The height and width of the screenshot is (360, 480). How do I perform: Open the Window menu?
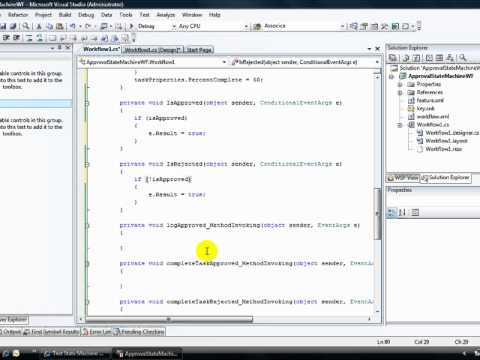tap(192, 15)
